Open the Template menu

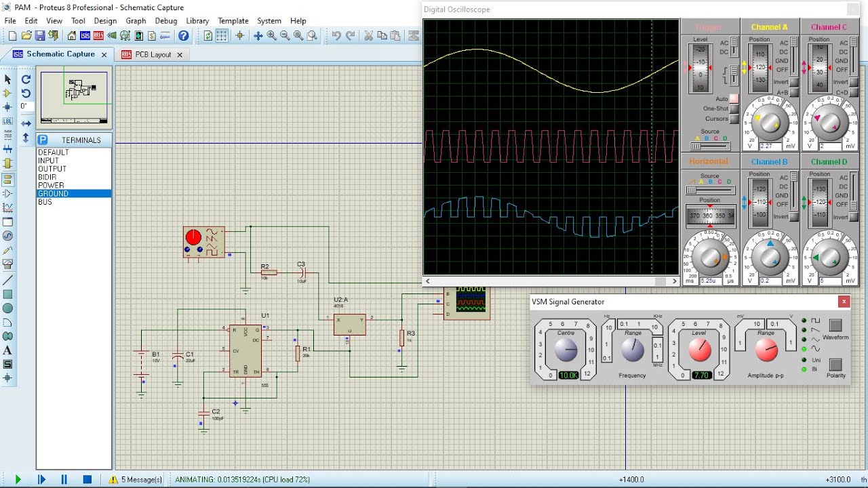[233, 21]
